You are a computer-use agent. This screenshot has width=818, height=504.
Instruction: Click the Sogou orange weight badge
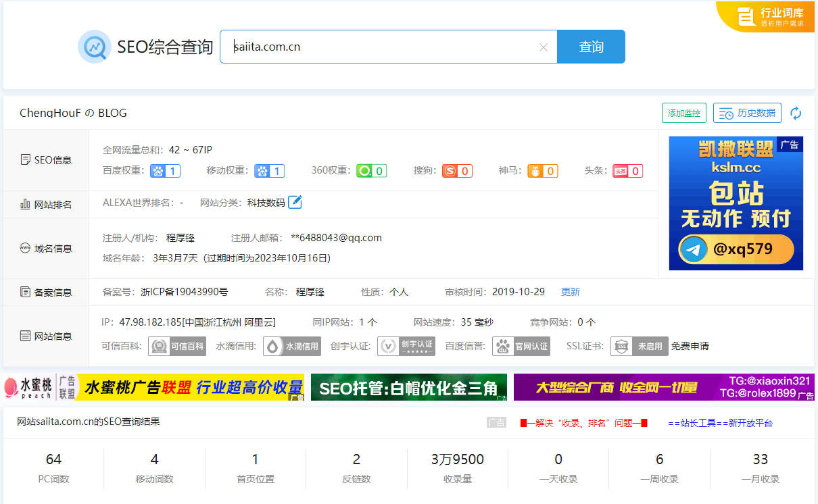[x=457, y=171]
